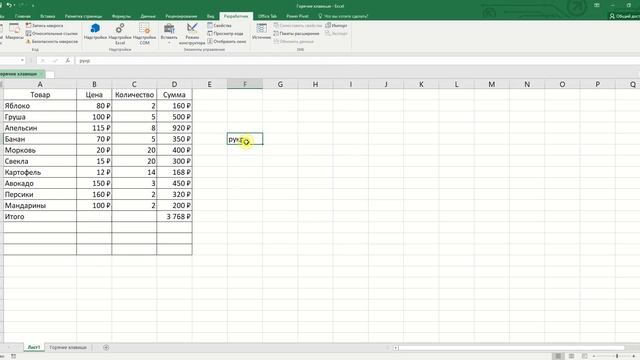Select column A header
Viewport: 640px width, 360px height.
(x=40, y=84)
